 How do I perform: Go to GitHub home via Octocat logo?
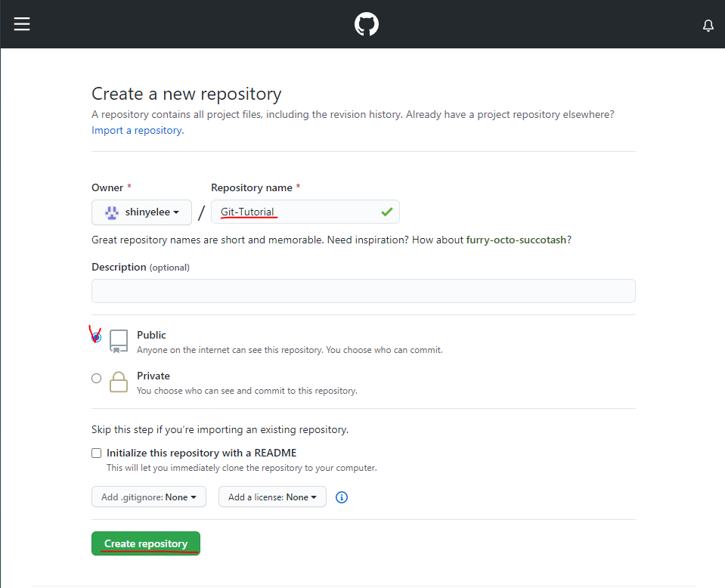coord(367,24)
